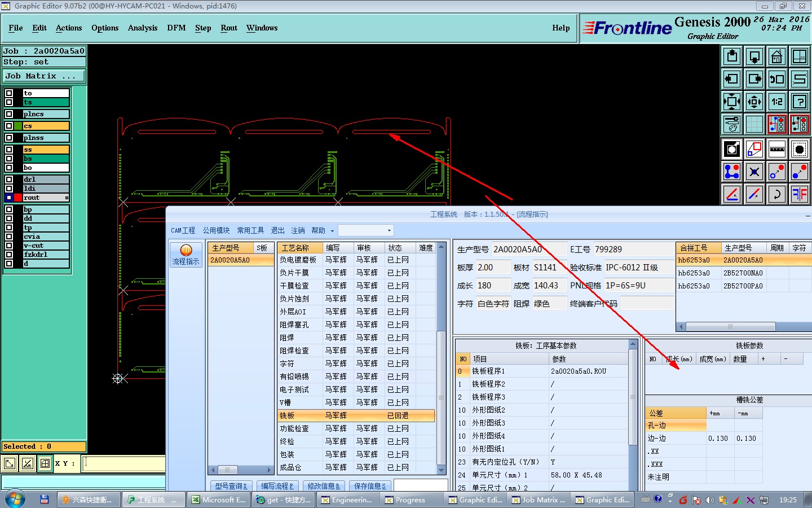Open the Actions menu
Image resolution: width=812 pixels, height=508 pixels.
click(69, 28)
